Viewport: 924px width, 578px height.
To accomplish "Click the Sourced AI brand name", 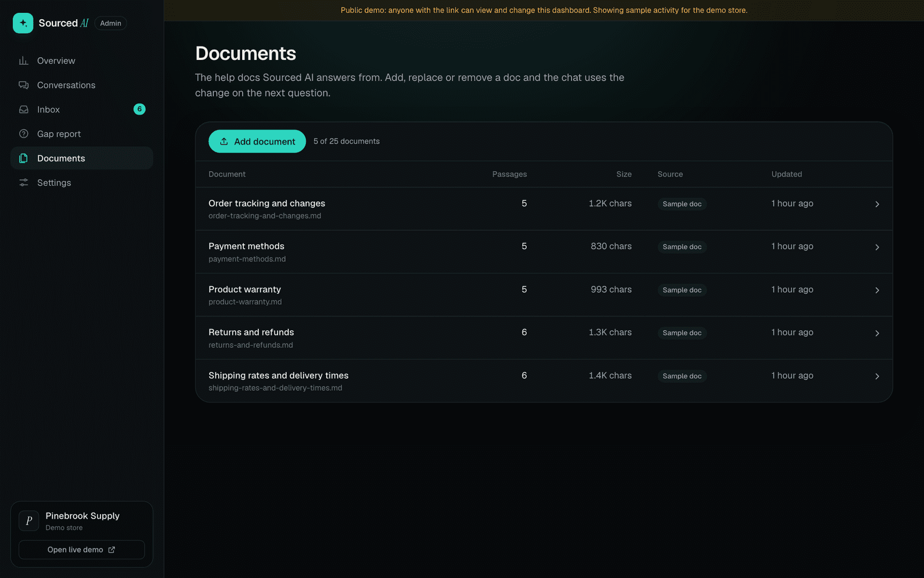I will (x=64, y=23).
